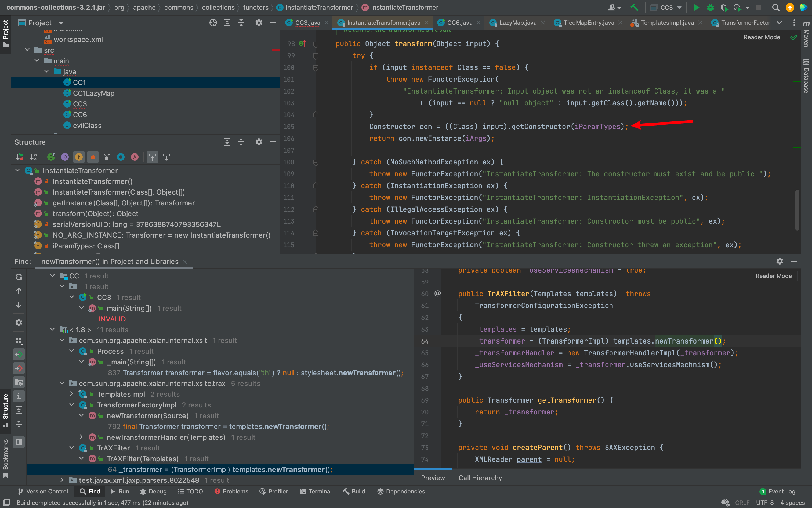Toggle Show Lambdas in Structure toolbar

click(x=135, y=157)
